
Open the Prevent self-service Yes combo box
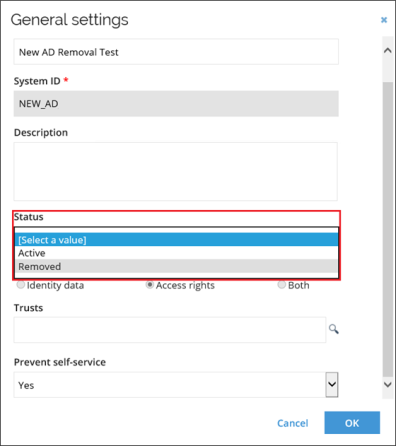(176, 385)
